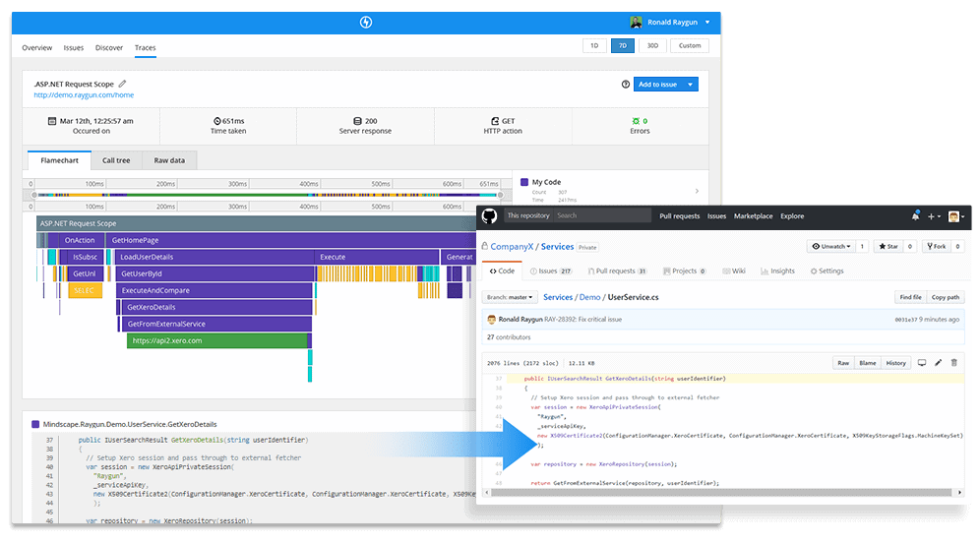Viewport: 980px width, 543px height.
Task: Switch to the Raw data tab
Action: (x=169, y=160)
